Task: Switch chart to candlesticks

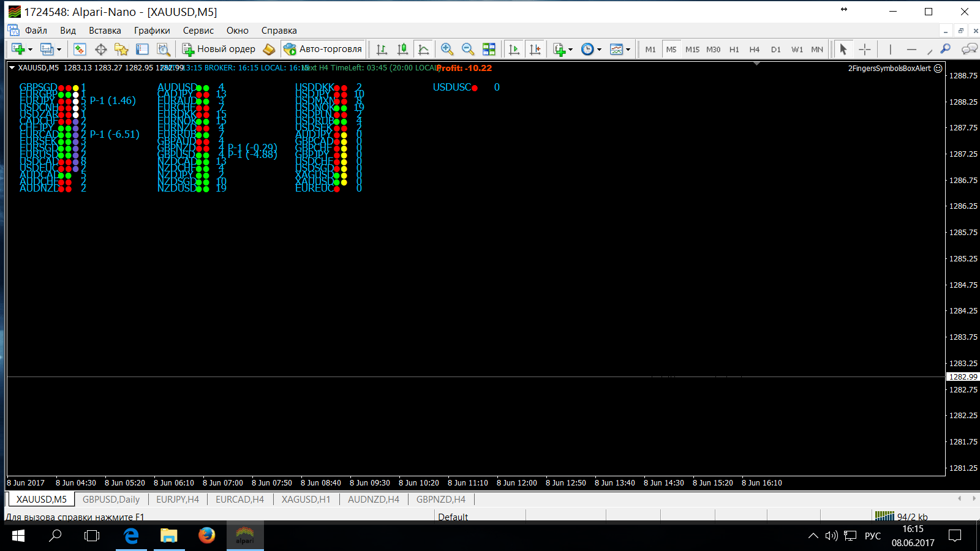Action: (x=402, y=49)
